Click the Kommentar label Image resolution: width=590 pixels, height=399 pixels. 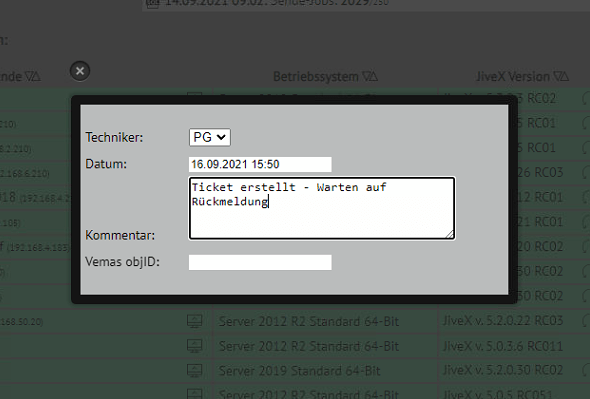(x=120, y=235)
